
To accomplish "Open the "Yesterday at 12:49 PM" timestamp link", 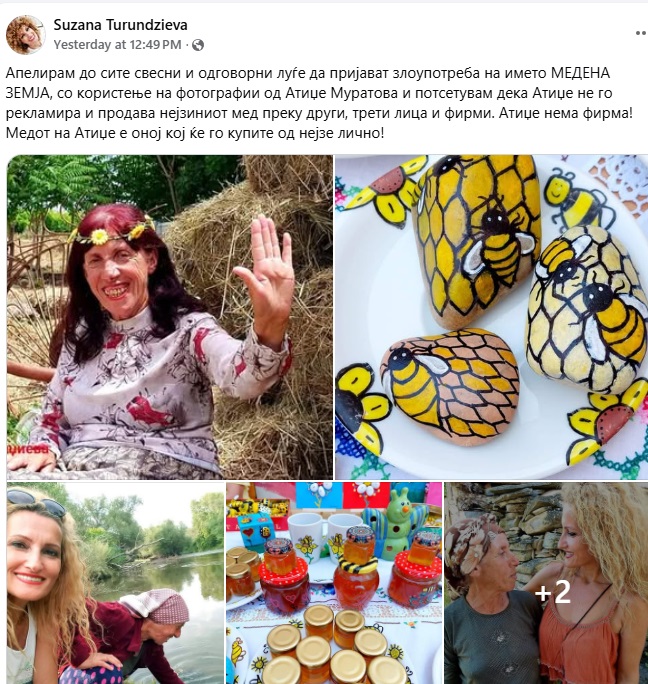I will click(x=117, y=45).
